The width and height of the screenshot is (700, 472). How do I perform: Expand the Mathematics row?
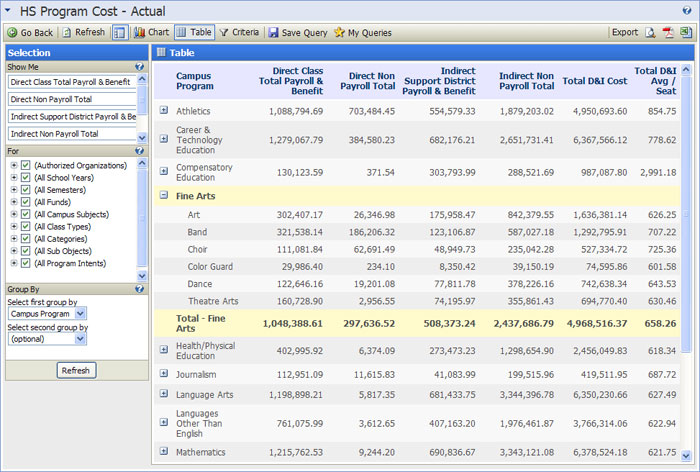164,451
